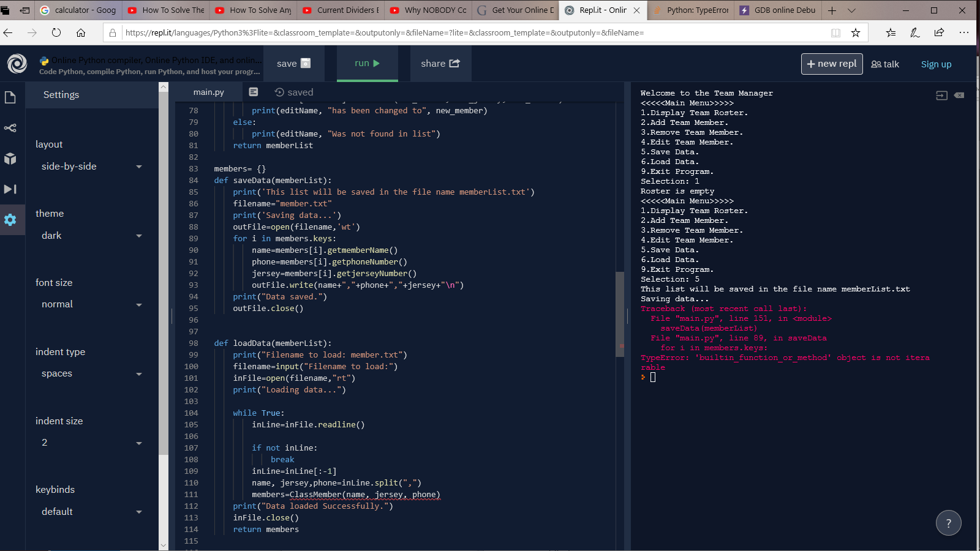Viewport: 980px width, 551px height.
Task: Expand the indent type dropdown showing spaces
Action: point(91,373)
